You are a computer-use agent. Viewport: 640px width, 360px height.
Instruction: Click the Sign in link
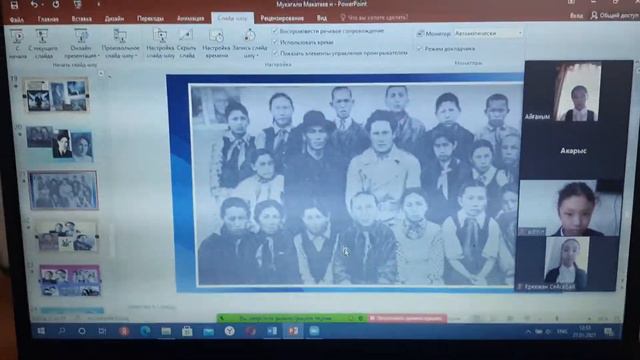point(576,16)
